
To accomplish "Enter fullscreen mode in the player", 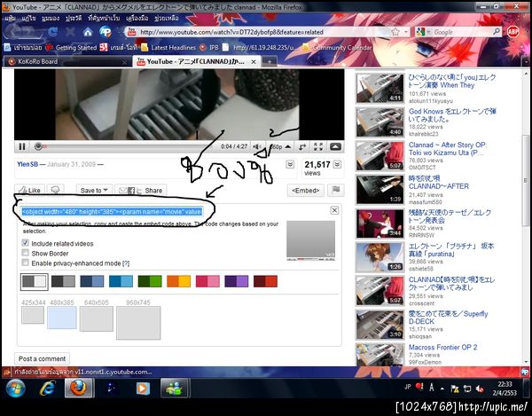I will [x=318, y=146].
